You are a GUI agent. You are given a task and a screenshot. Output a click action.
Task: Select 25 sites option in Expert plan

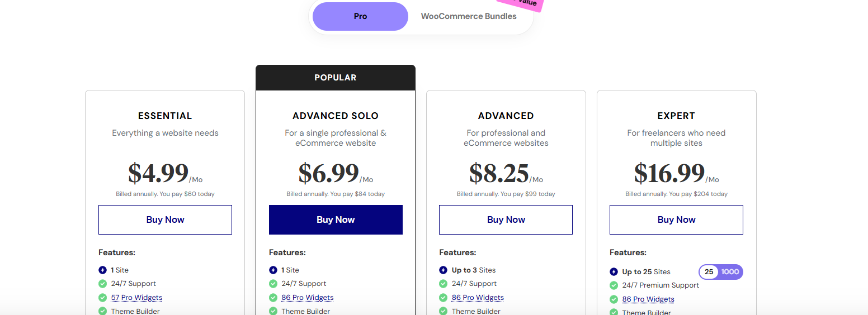(x=709, y=272)
